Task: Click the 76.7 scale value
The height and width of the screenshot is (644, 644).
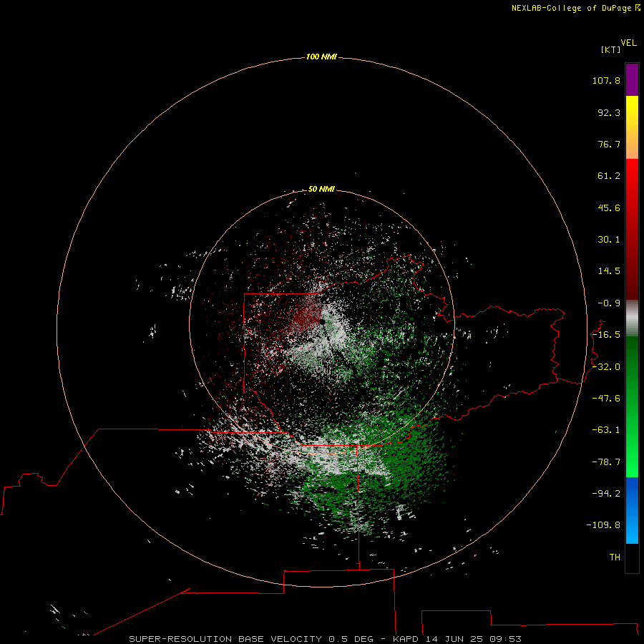Action: pyautogui.click(x=609, y=144)
